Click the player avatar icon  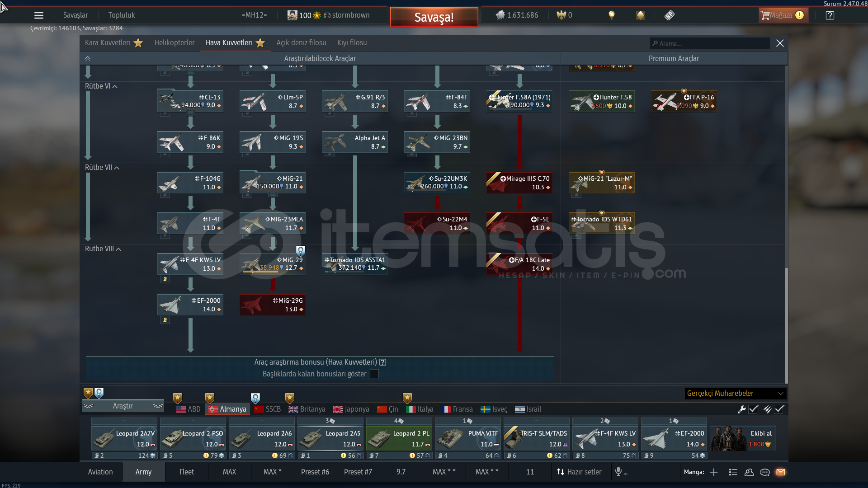[292, 15]
